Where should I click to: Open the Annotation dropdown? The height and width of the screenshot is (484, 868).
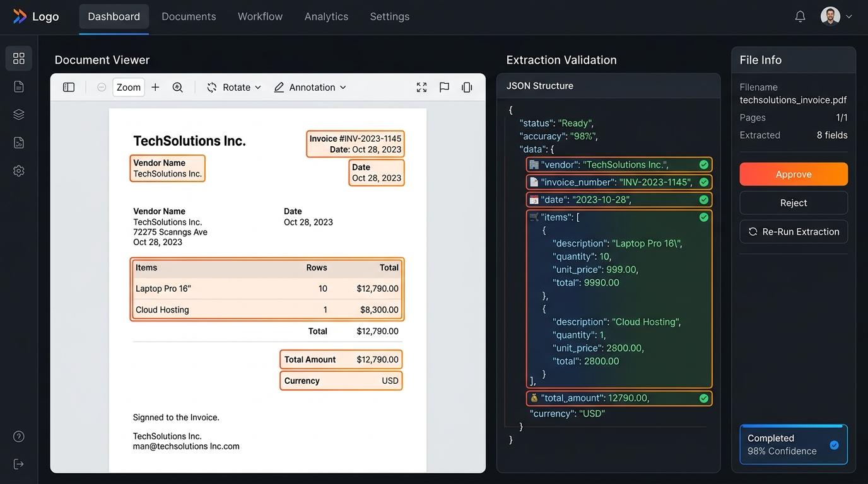310,88
